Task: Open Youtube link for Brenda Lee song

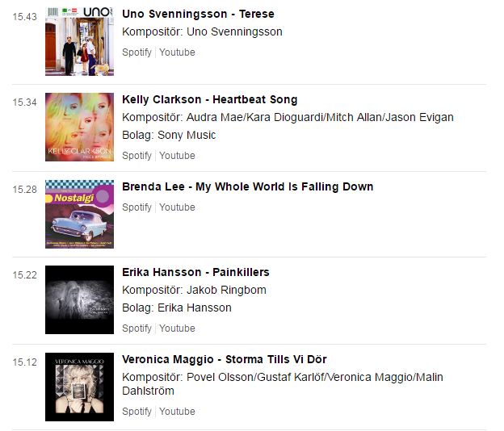Action: click(x=177, y=207)
